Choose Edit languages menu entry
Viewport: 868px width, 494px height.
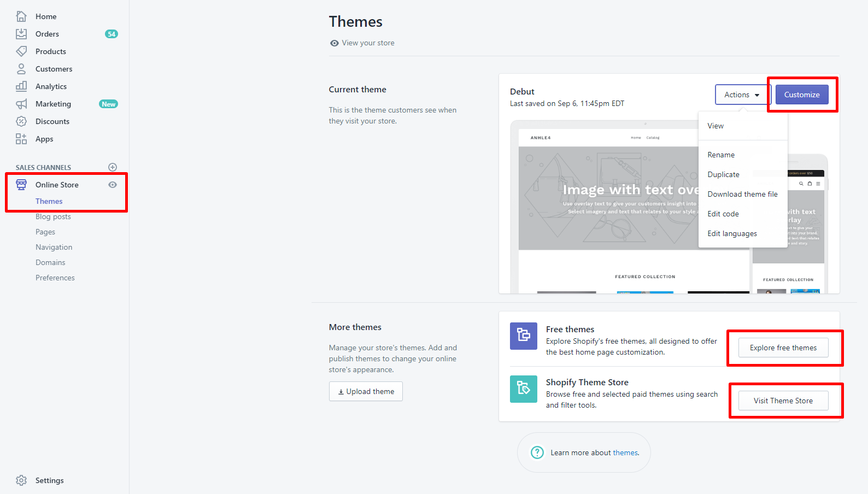point(743,233)
